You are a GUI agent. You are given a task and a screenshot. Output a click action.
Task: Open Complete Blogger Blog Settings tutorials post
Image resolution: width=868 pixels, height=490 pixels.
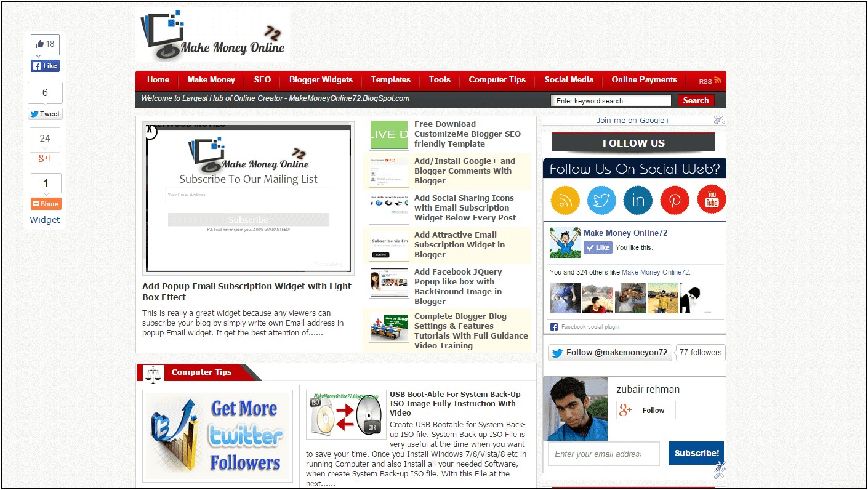point(471,331)
